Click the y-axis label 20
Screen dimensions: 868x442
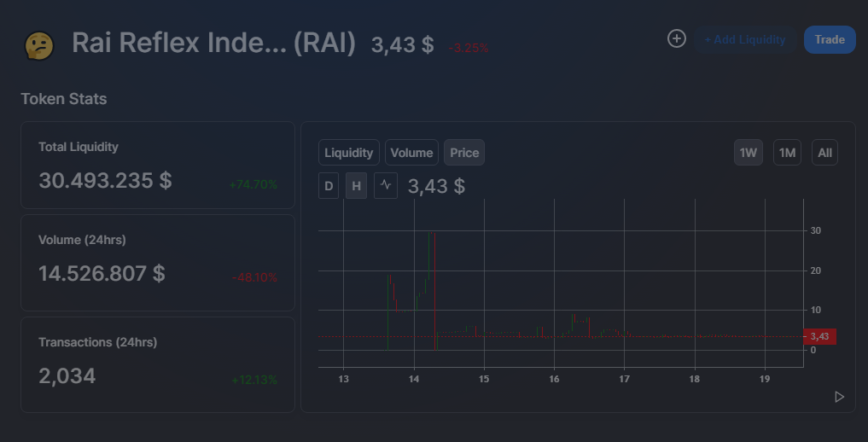pyautogui.click(x=815, y=270)
